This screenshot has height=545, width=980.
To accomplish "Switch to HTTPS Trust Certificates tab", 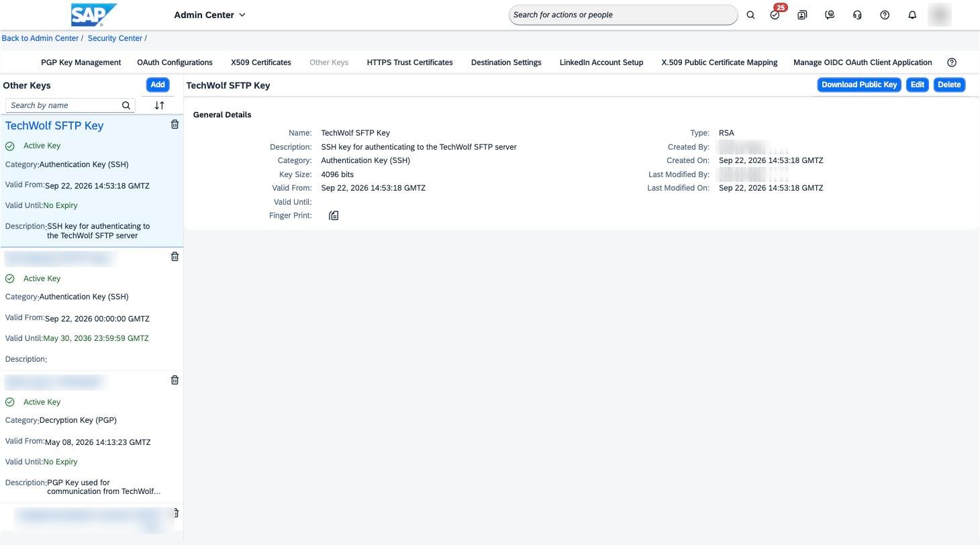I will click(x=409, y=62).
